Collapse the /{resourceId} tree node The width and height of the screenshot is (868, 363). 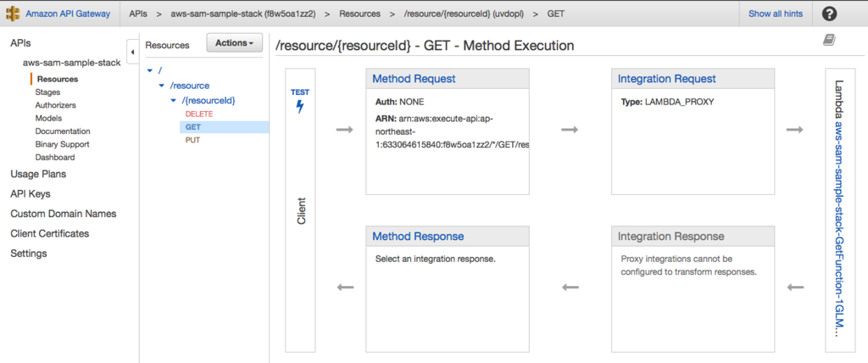[x=173, y=101]
